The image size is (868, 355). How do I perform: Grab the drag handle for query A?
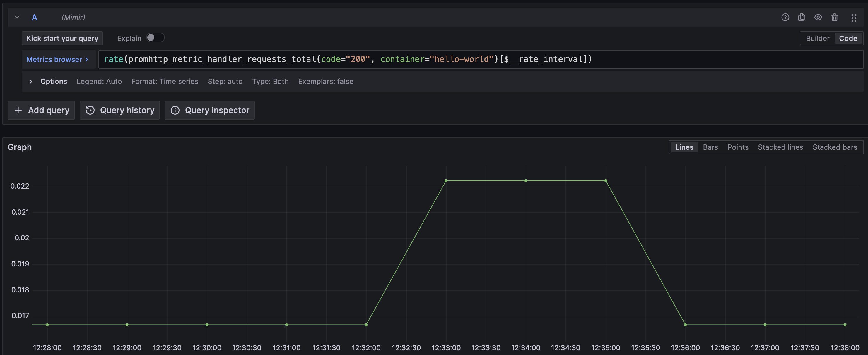click(854, 18)
